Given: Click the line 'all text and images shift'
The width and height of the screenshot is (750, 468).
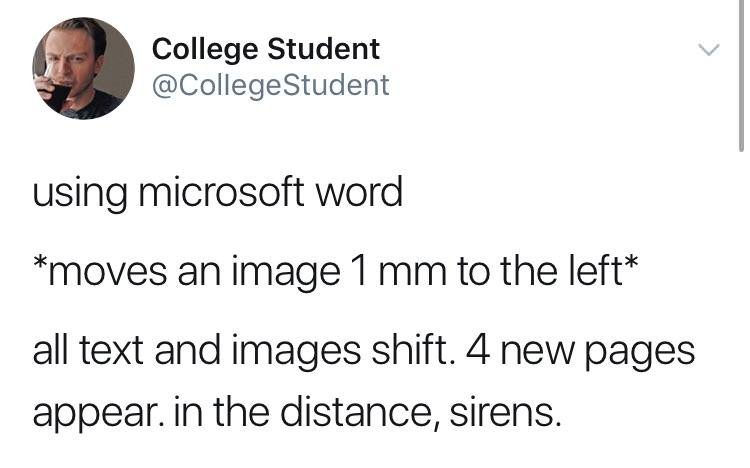Looking at the screenshot, I should click(363, 351).
